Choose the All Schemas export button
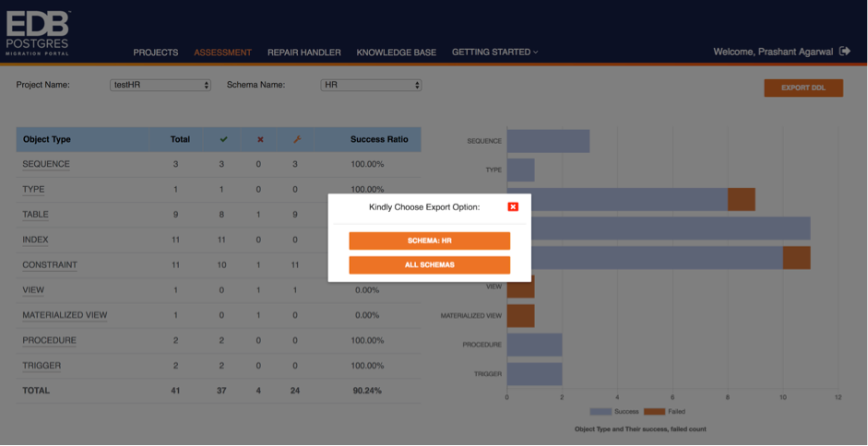The width and height of the screenshot is (868, 446). click(429, 264)
